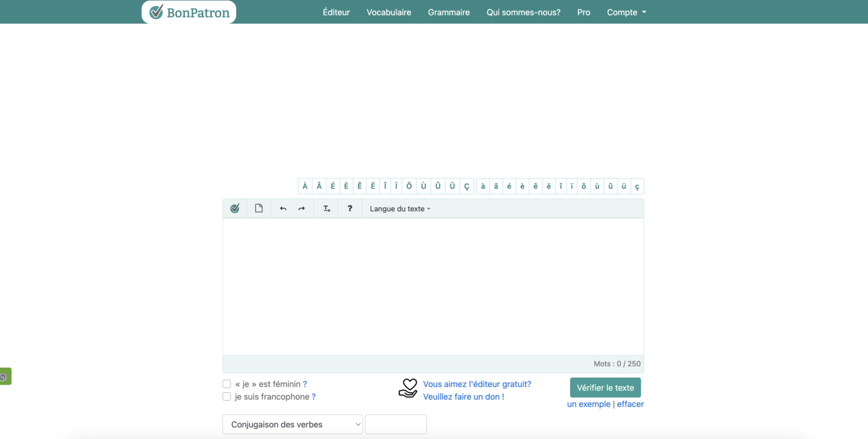Open the Conjugaison des verbes dropdown
This screenshot has height=439, width=868.
[293, 424]
